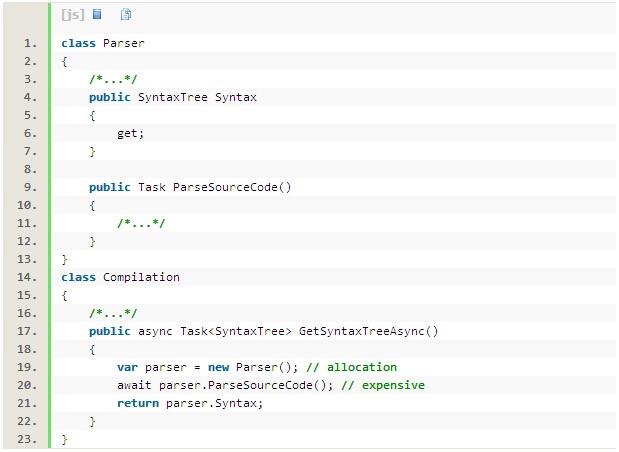
Task: Click the /*...*/ comment on line 11
Action: [x=140, y=223]
